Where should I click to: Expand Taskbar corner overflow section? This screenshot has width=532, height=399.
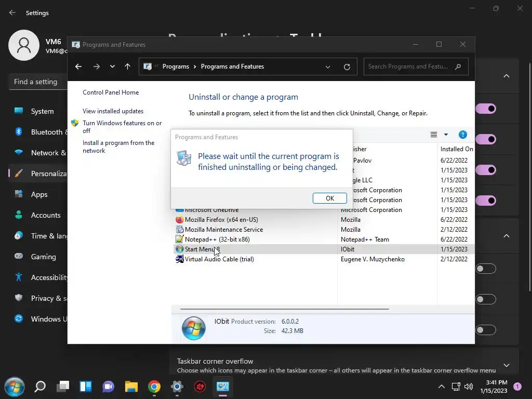click(506, 365)
